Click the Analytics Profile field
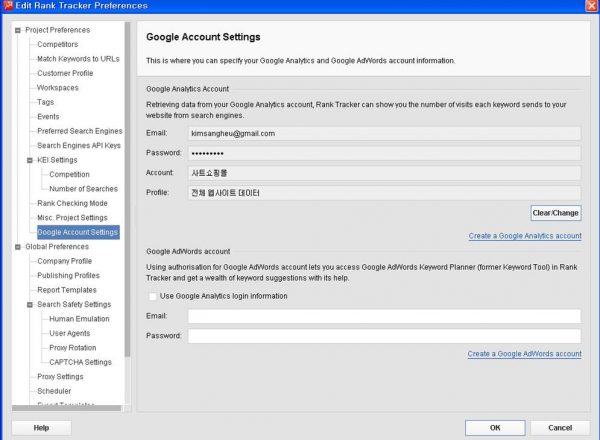The image size is (600, 440). coord(384,193)
